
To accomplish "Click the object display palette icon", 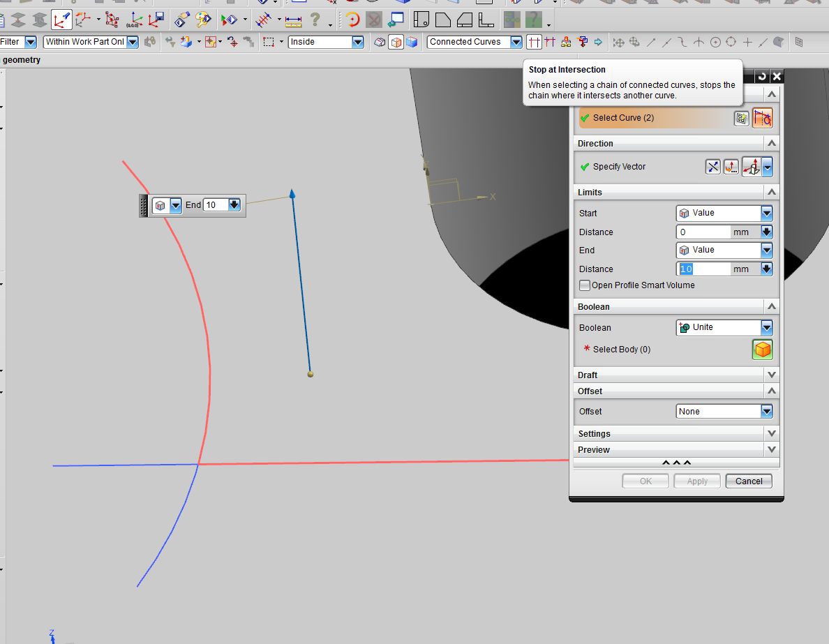I will tap(204, 20).
